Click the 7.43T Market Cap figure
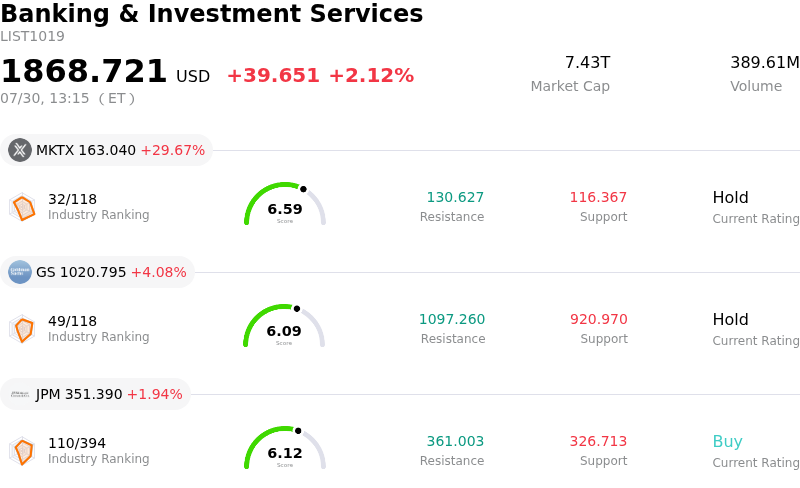The width and height of the screenshot is (800, 488). pos(587,62)
